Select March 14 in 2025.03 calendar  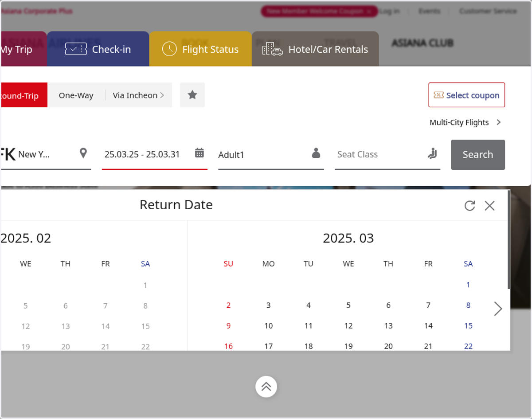click(428, 325)
